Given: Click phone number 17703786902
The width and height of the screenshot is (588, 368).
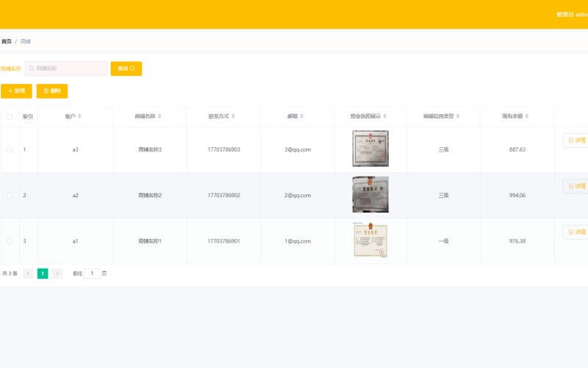Looking at the screenshot, I should pyautogui.click(x=224, y=195).
